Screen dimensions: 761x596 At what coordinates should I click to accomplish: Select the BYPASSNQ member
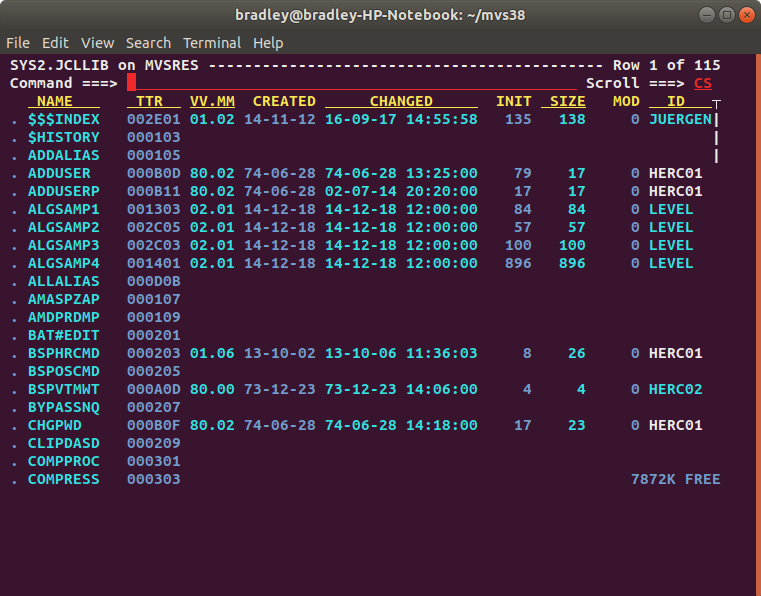(64, 407)
